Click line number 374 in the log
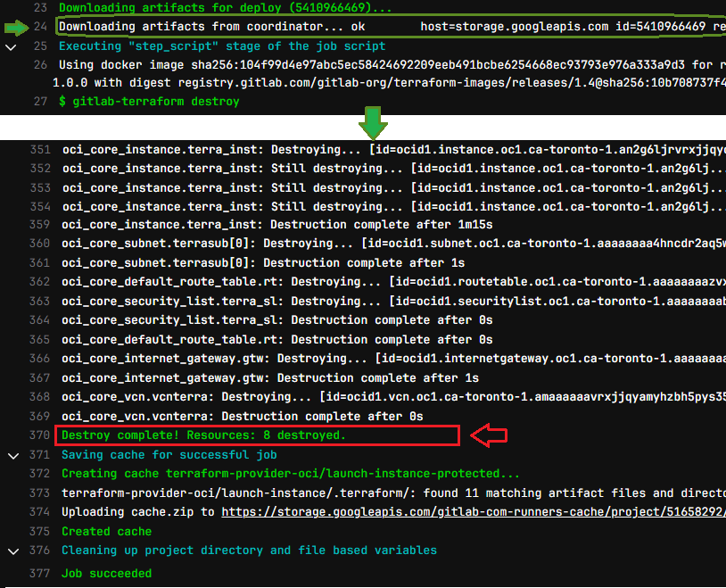The height and width of the screenshot is (588, 726). (x=40, y=512)
